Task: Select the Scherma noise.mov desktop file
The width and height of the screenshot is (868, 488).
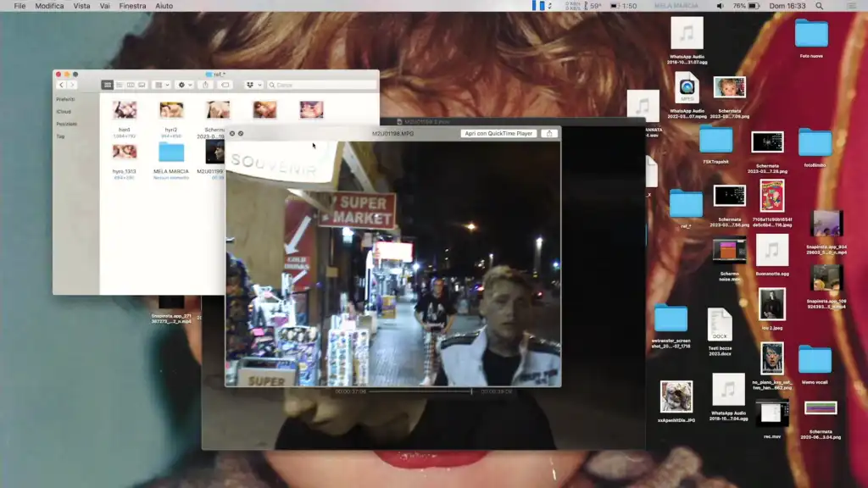Action: pos(730,251)
